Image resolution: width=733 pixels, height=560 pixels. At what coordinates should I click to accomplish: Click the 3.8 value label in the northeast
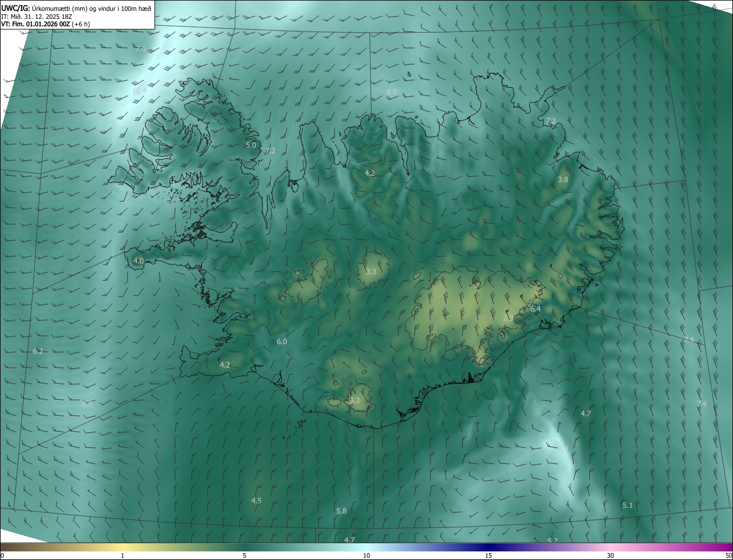point(563,179)
